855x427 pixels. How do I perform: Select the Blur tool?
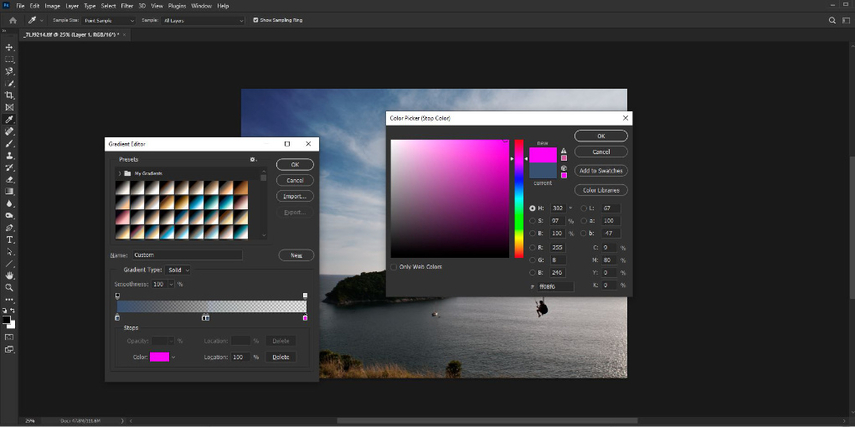[x=9, y=203]
